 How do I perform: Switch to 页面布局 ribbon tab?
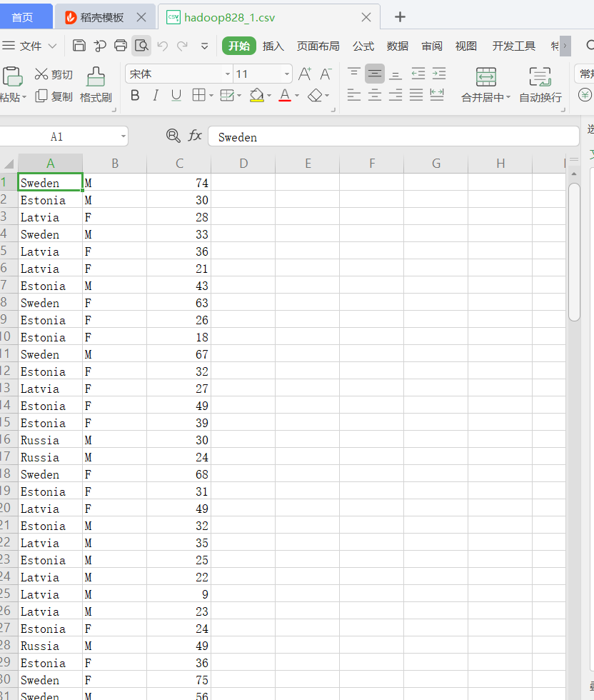coord(318,46)
